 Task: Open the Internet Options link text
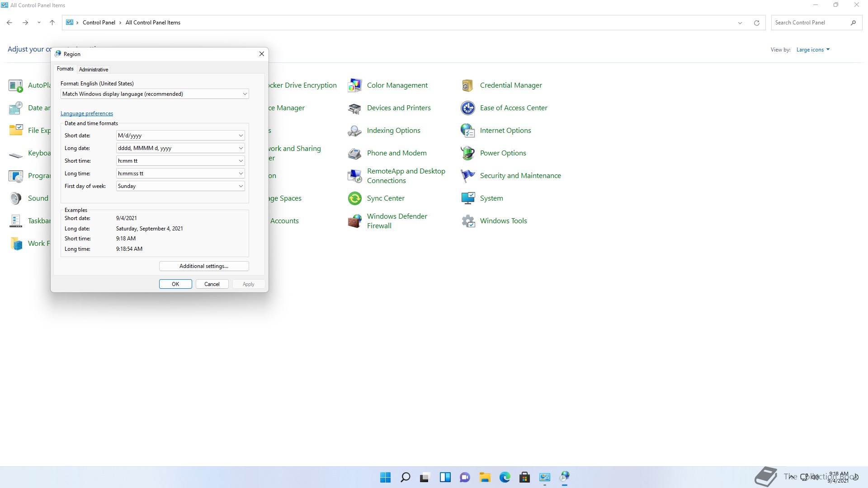505,131
